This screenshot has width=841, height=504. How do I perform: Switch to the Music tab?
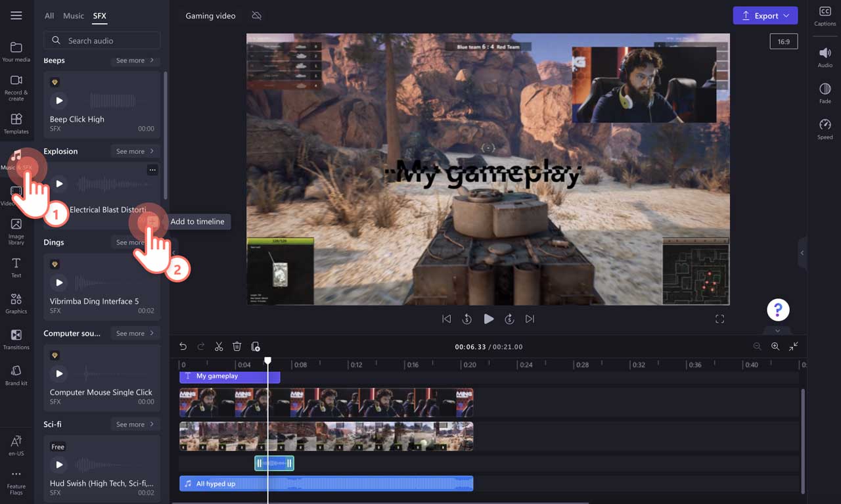click(73, 15)
